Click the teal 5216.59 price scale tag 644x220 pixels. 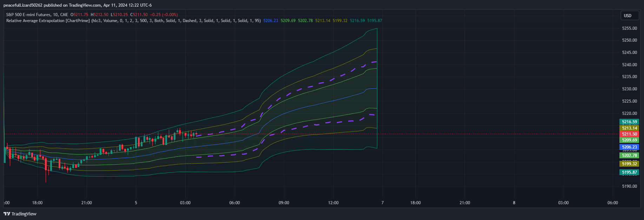coord(629,122)
